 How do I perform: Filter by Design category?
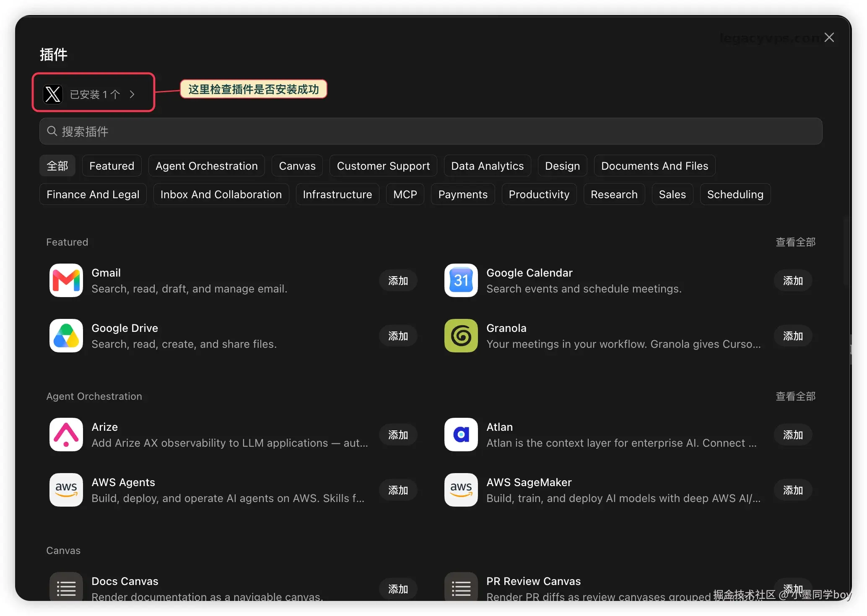tap(563, 166)
